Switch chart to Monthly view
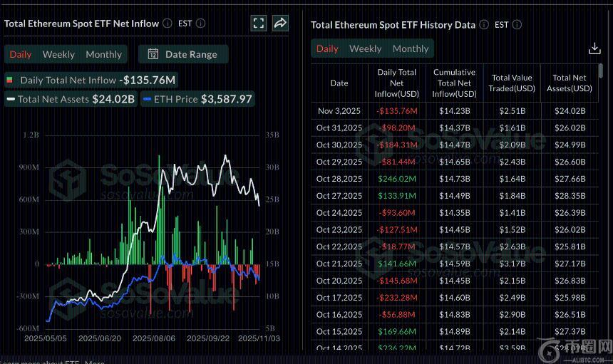 103,54
